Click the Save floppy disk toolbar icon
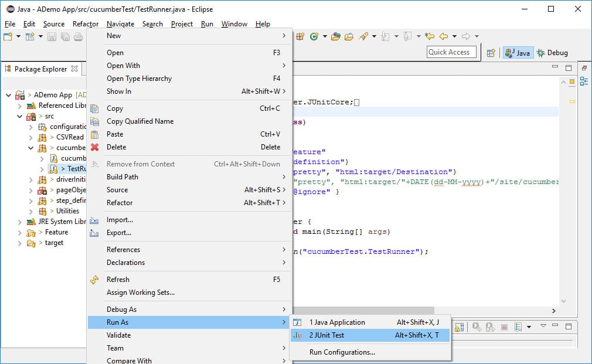The height and width of the screenshot is (364, 592). pyautogui.click(x=52, y=36)
